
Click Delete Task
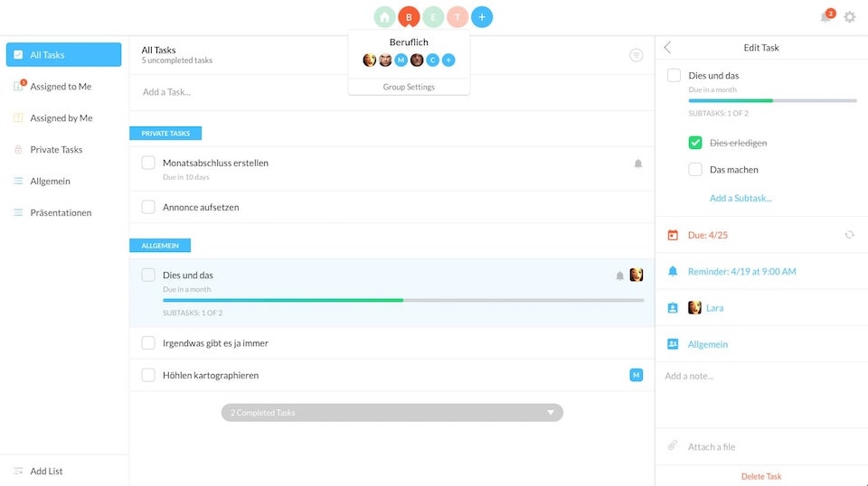761,476
